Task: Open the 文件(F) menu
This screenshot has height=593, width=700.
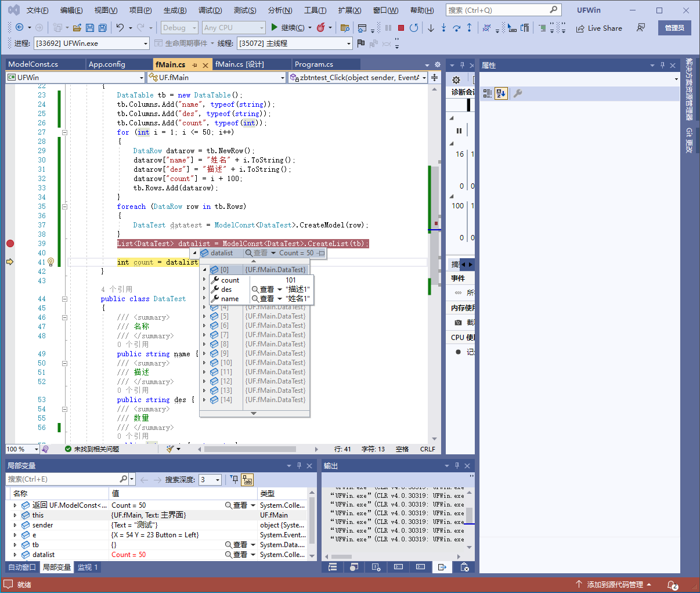Action: pyautogui.click(x=38, y=10)
